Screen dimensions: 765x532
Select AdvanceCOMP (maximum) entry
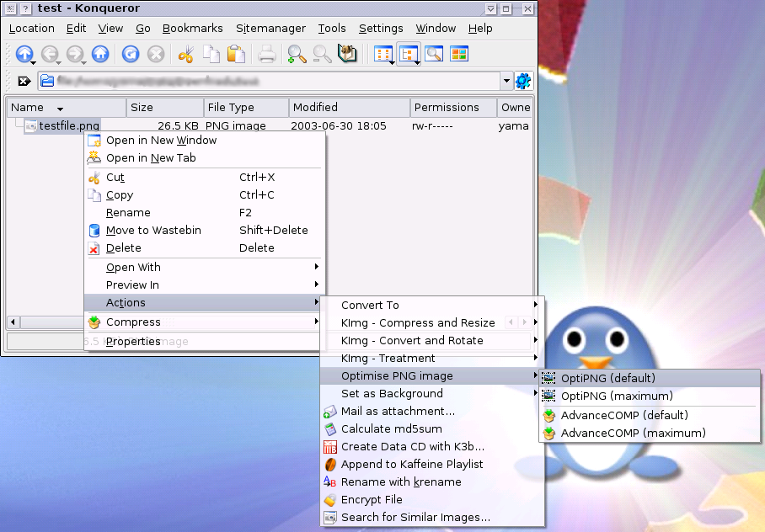(x=650, y=433)
